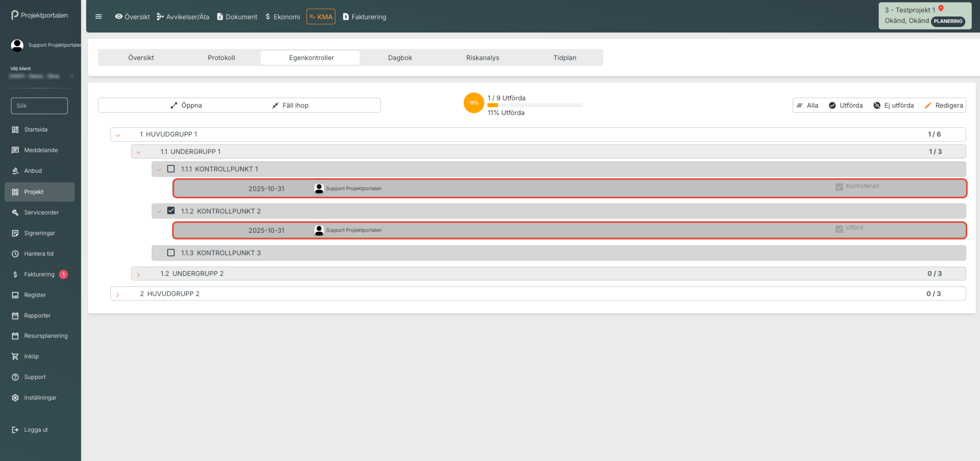Expand UNDERGRUPP 2 chevron
Screen dimensions: 980x461
pyautogui.click(x=138, y=274)
